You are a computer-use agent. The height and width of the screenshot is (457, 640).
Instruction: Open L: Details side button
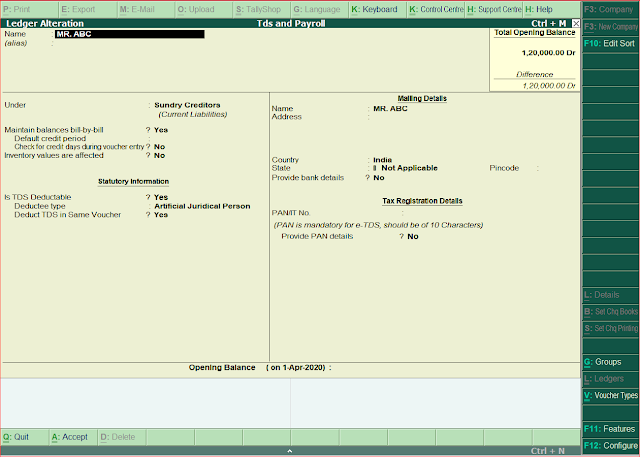click(611, 295)
